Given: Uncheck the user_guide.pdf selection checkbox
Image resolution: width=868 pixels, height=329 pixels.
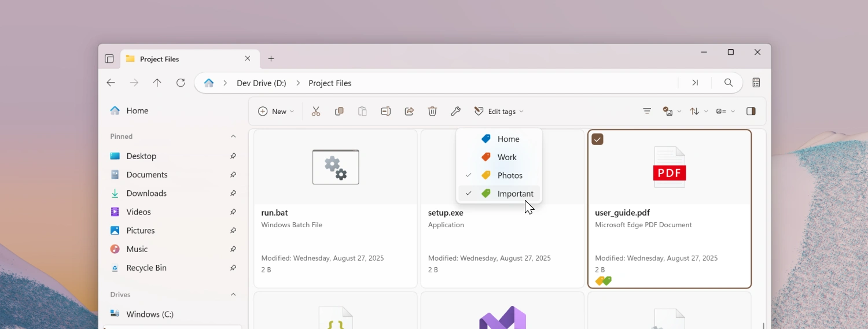Looking at the screenshot, I should tap(598, 139).
